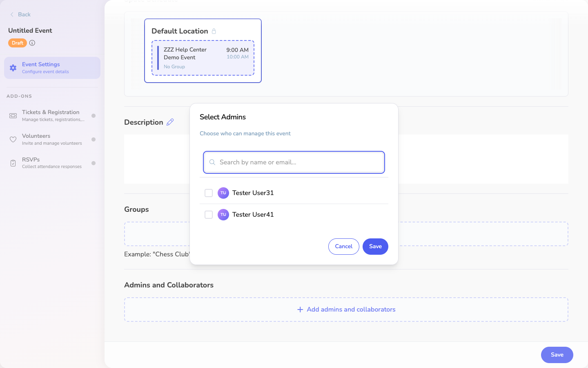The image size is (588, 368).
Task: Open Tickets & Registration add-on
Action: pos(52,116)
